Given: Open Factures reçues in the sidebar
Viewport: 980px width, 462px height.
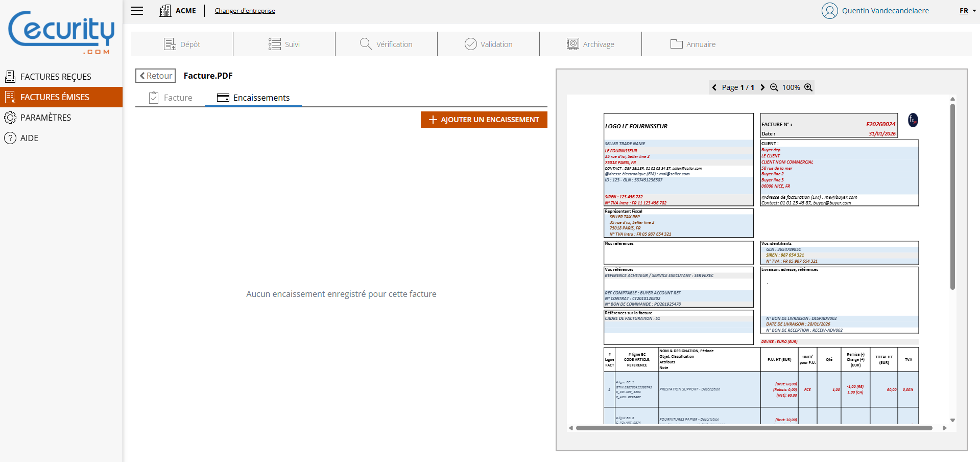Looking at the screenshot, I should (x=61, y=77).
